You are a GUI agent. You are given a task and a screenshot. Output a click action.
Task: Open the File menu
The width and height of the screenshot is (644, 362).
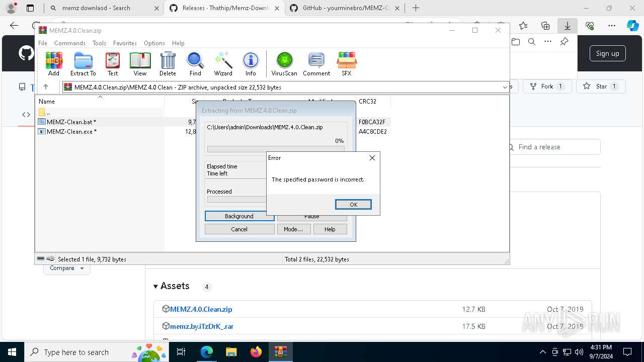click(x=43, y=43)
